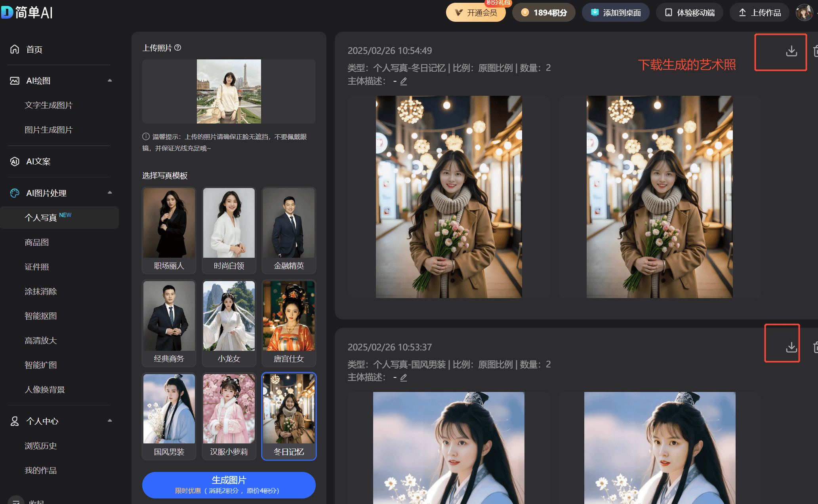Image resolution: width=818 pixels, height=504 pixels.
Task: Click the help icon next to 上传照片
Action: tap(178, 48)
